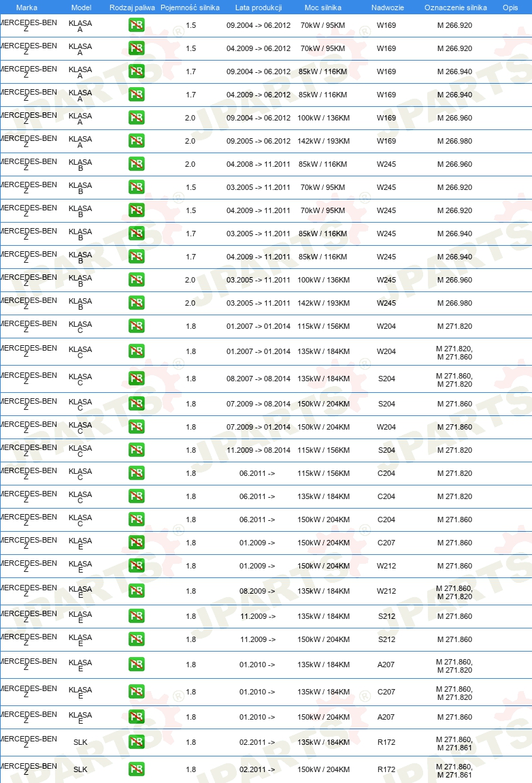The image size is (532, 783).
Task: Click the fuel icon in the W245 03.2005 85kW row
Action: click(x=136, y=234)
